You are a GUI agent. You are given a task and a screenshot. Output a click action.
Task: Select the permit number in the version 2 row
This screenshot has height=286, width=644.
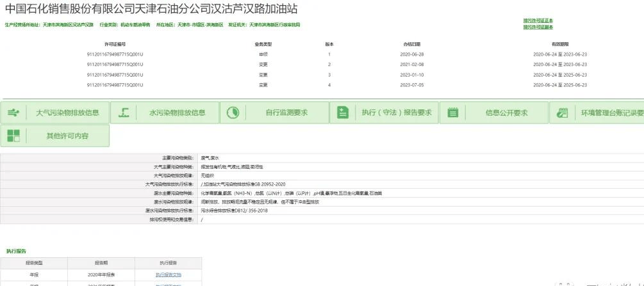pyautogui.click(x=115, y=65)
